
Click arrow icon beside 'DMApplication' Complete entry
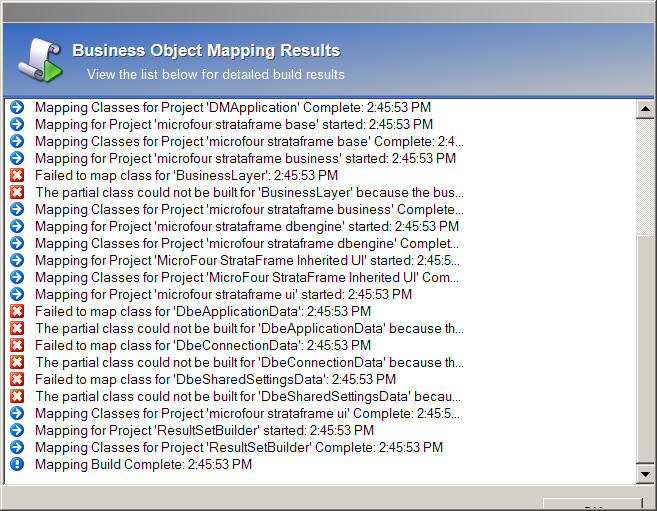coord(16,107)
